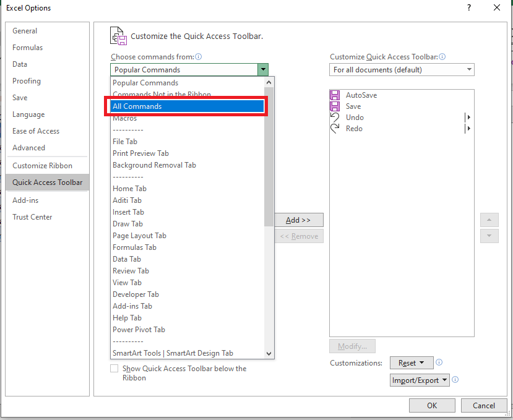Open the Import/Export dropdown

420,380
